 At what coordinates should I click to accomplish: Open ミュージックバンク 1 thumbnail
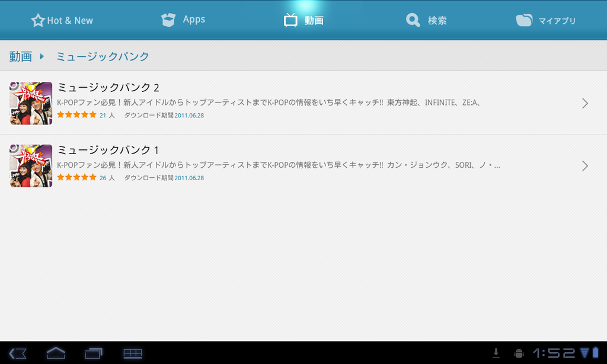[x=31, y=166]
